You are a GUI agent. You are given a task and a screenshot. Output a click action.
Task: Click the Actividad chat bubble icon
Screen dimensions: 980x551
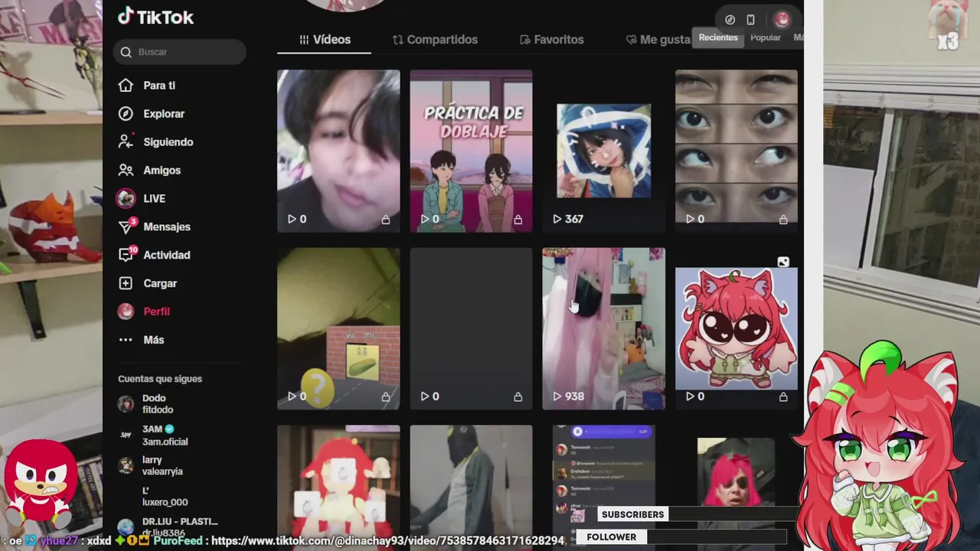(126, 256)
